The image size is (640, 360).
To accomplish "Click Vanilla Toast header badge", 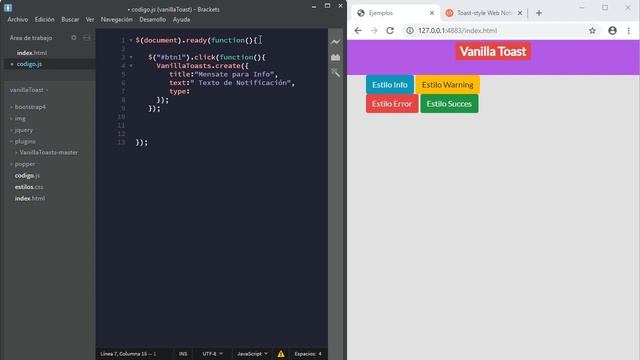I will 493,51.
